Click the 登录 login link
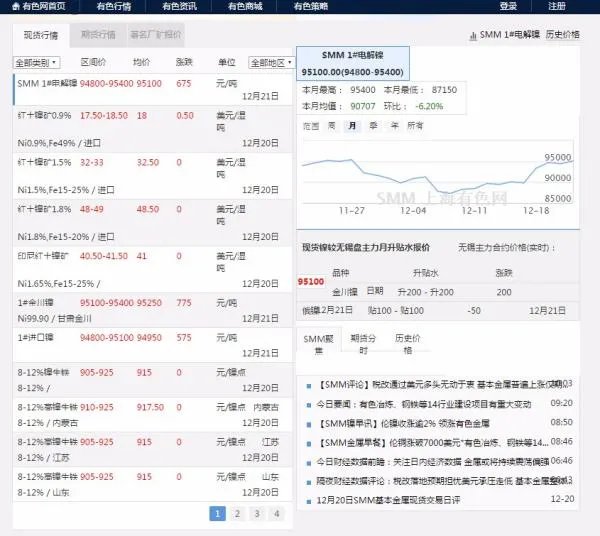The image size is (600, 536). click(x=508, y=6)
